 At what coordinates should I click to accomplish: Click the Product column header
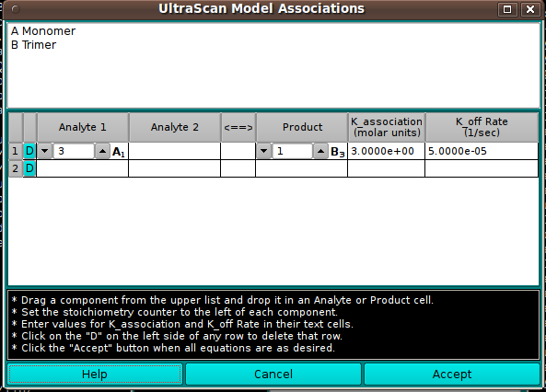pyautogui.click(x=302, y=127)
